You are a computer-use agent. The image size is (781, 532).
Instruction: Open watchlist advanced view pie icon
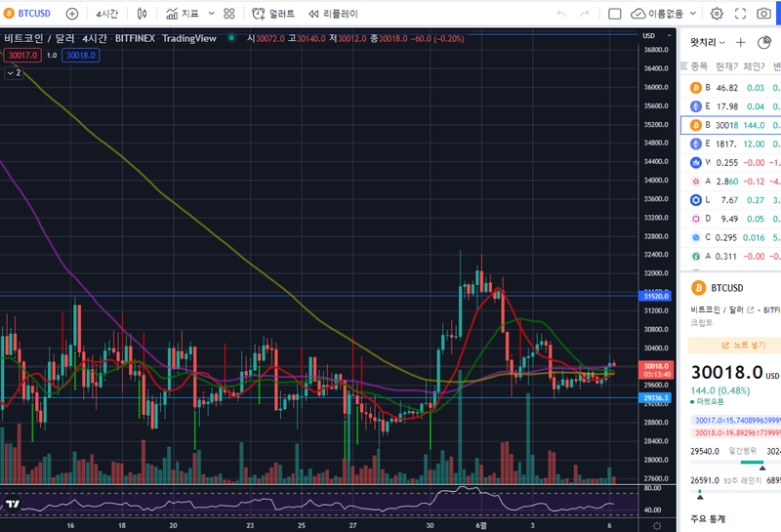[x=764, y=43]
